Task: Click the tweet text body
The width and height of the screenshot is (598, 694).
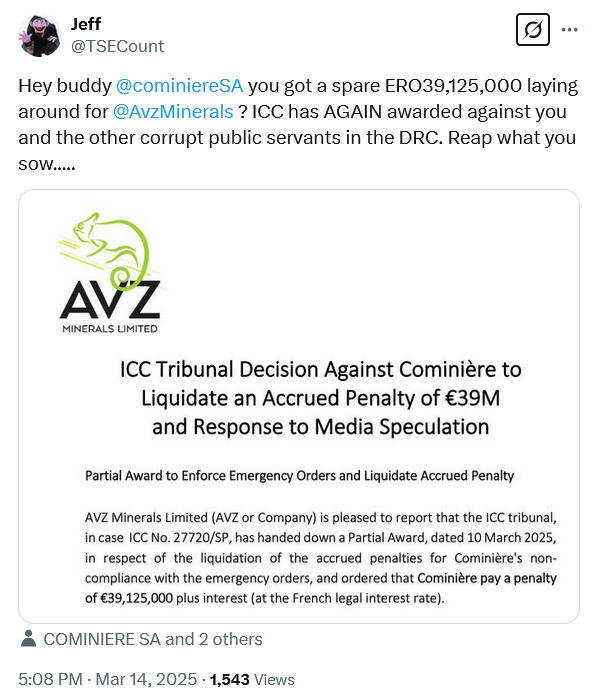Action: coord(298,124)
